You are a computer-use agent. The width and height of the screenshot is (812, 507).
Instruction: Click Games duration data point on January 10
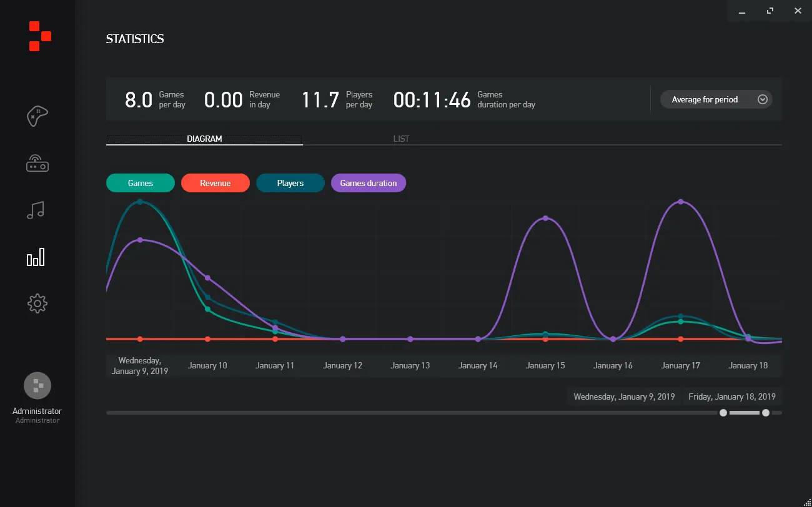(207, 278)
